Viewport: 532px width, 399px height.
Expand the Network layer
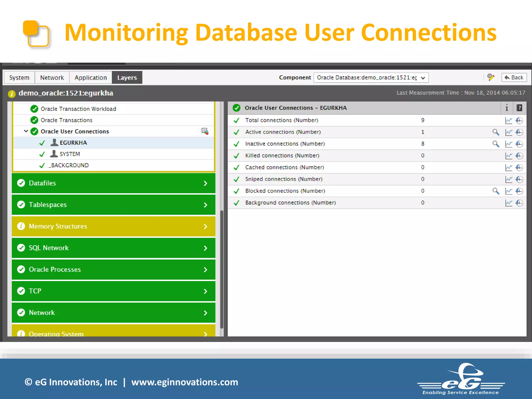click(x=114, y=313)
